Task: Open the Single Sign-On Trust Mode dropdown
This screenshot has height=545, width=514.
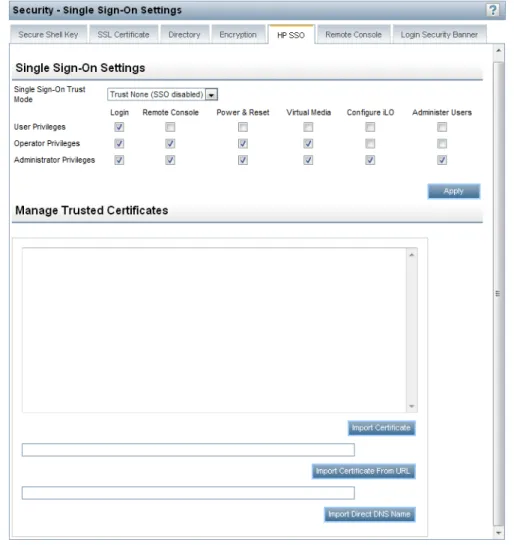Action: pos(162,94)
